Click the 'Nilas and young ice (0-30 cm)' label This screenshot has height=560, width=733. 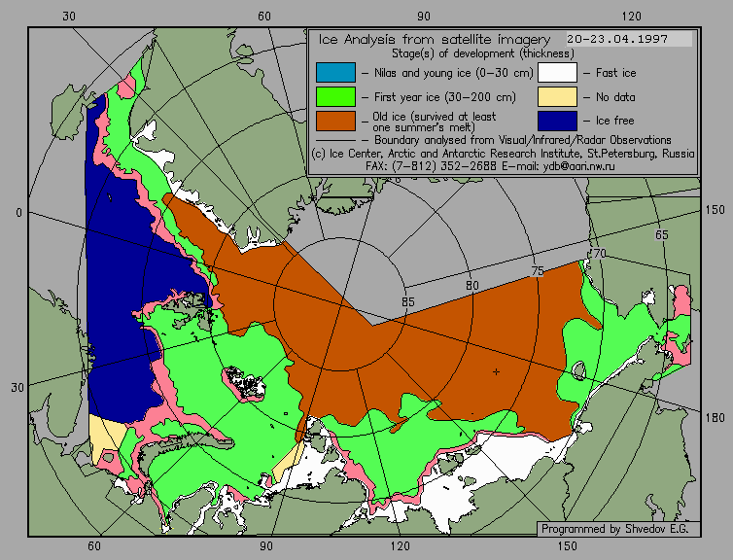[453, 73]
